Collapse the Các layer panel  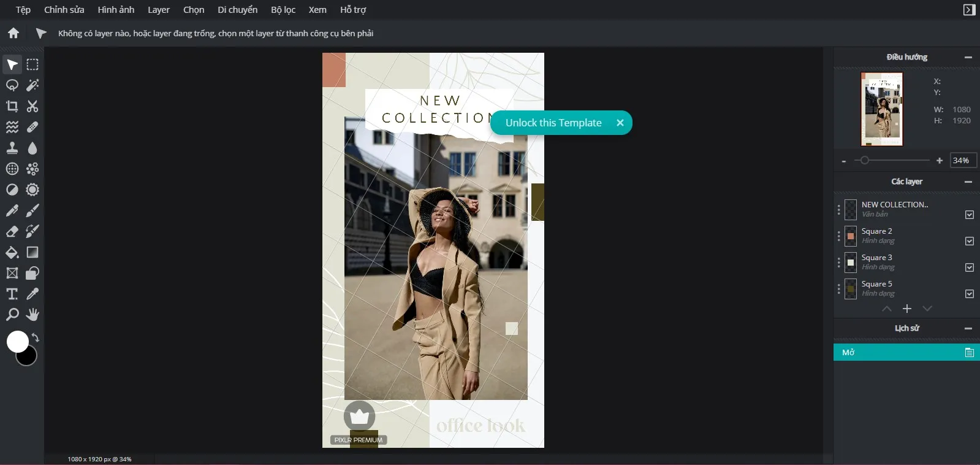[968, 182]
